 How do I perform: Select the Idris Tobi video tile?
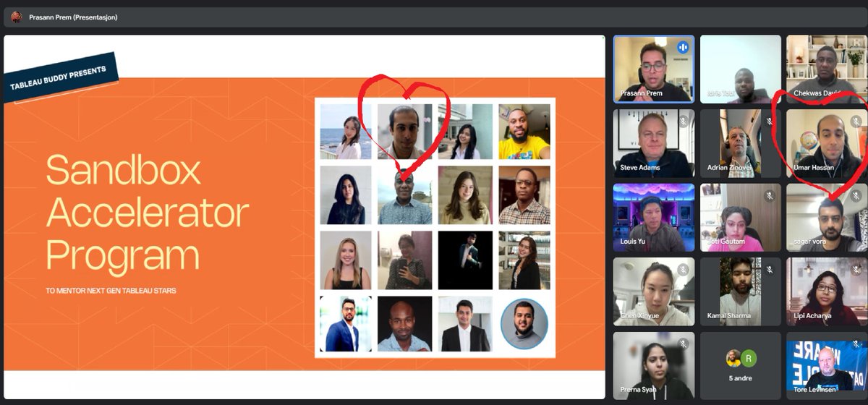click(x=741, y=69)
